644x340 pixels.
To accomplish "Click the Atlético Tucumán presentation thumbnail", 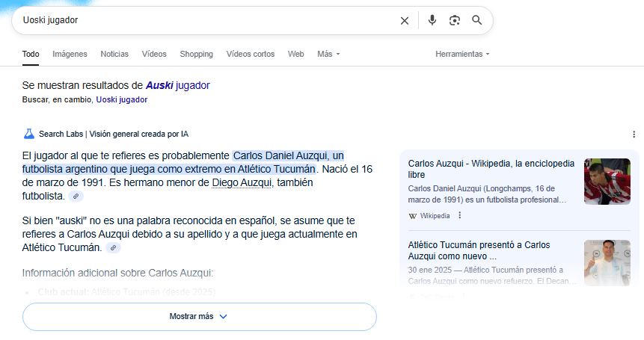I will (607, 263).
